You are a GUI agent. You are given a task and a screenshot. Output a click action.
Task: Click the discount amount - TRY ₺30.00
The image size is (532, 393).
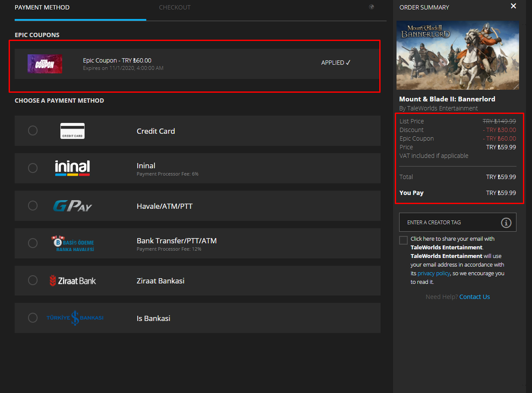pos(499,130)
